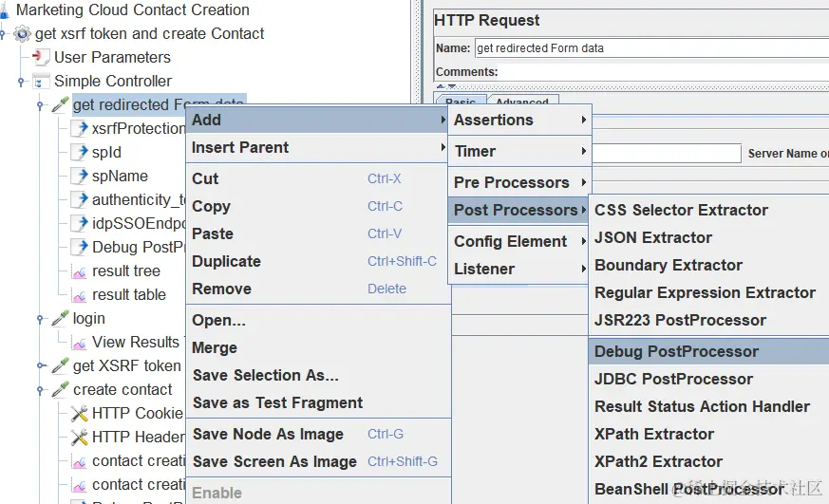
Task: Select the User Parameters tree item
Action: [x=112, y=57]
